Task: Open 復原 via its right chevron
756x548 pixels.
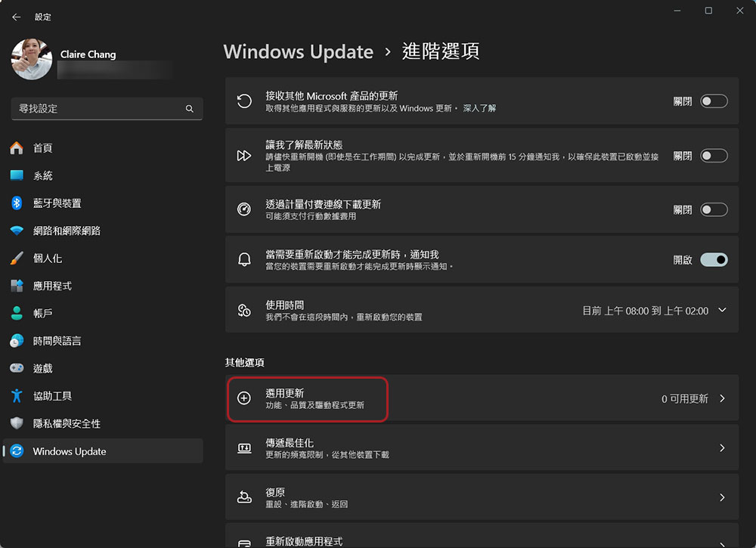Action: point(722,497)
